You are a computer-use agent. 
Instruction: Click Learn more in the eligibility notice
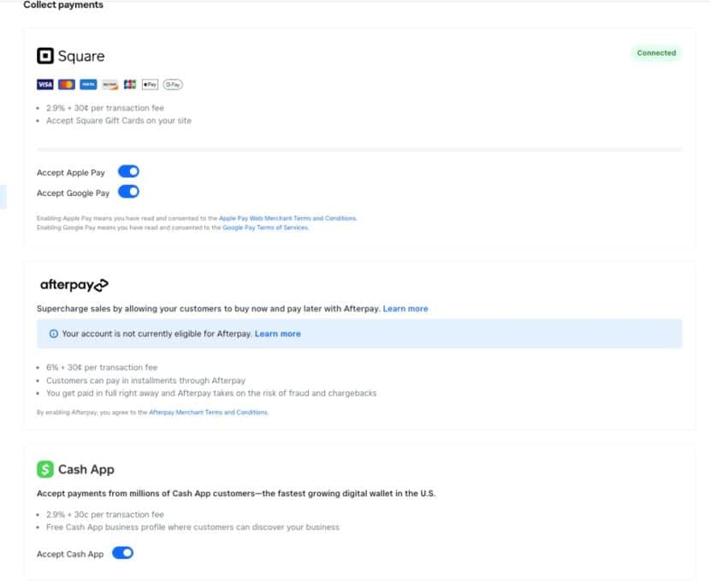click(x=277, y=334)
